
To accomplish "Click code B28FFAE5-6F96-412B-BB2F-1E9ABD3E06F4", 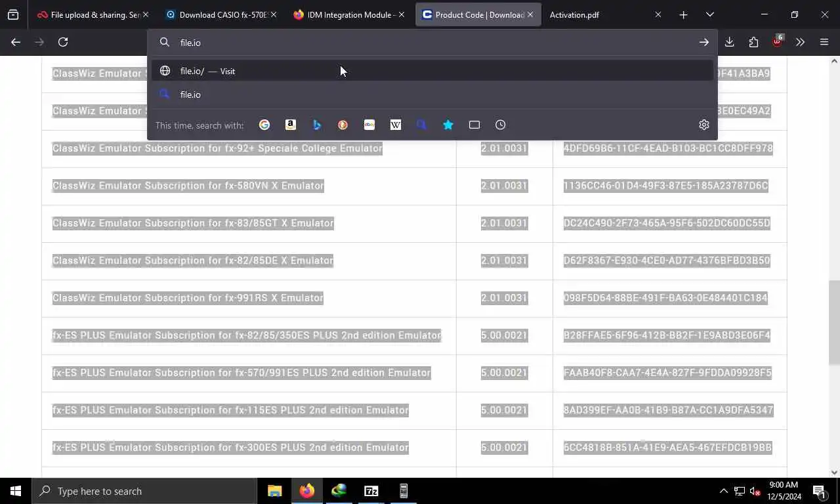I will (x=667, y=335).
